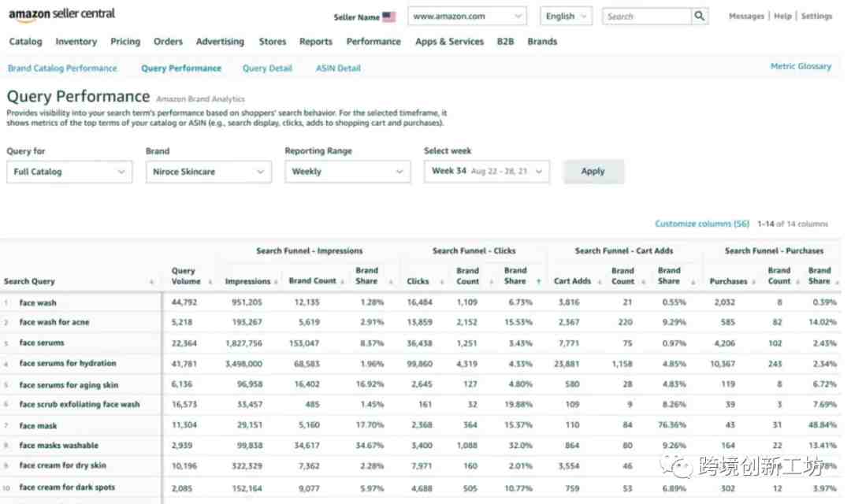Open the Messages link
This screenshot has height=504, width=851.
[x=746, y=17]
